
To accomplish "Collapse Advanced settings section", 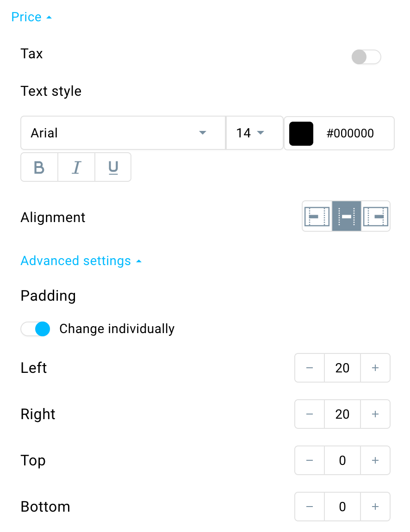I will (81, 261).
